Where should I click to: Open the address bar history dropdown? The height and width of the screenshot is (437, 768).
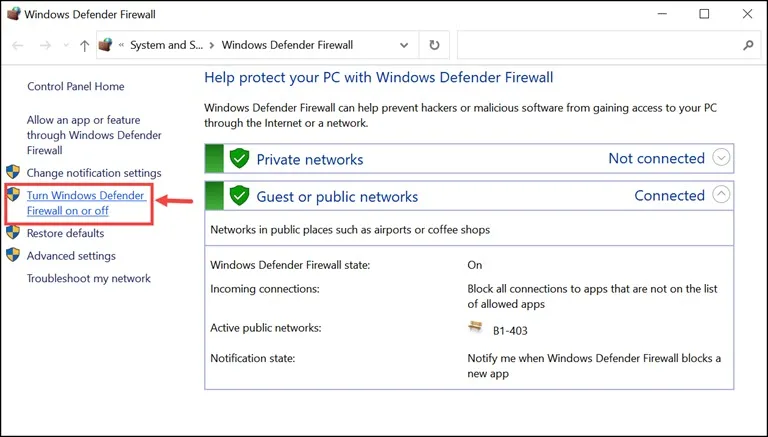pyautogui.click(x=404, y=45)
